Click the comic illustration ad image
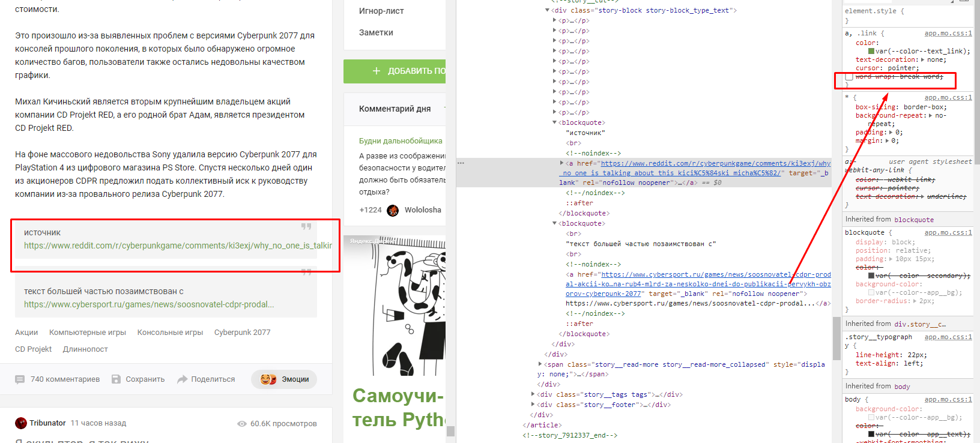Screen dimensions: 980x443 click(x=395, y=306)
